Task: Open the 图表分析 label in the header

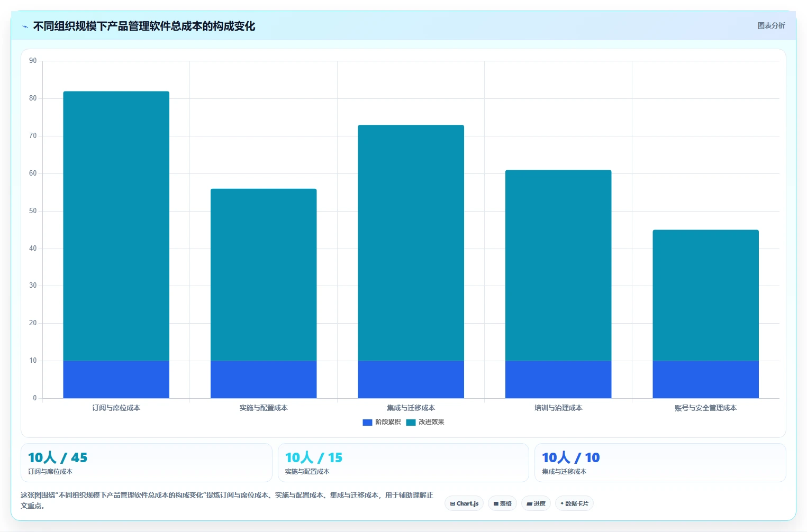Action: (x=771, y=25)
